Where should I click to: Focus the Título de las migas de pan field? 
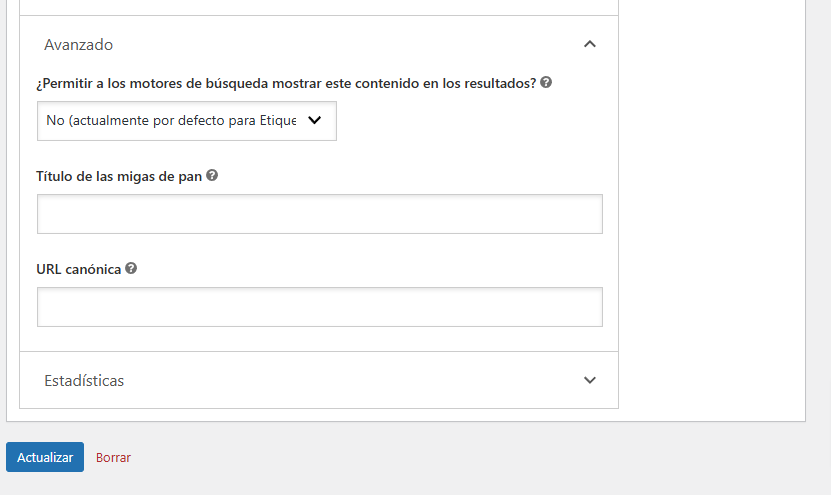click(x=320, y=214)
